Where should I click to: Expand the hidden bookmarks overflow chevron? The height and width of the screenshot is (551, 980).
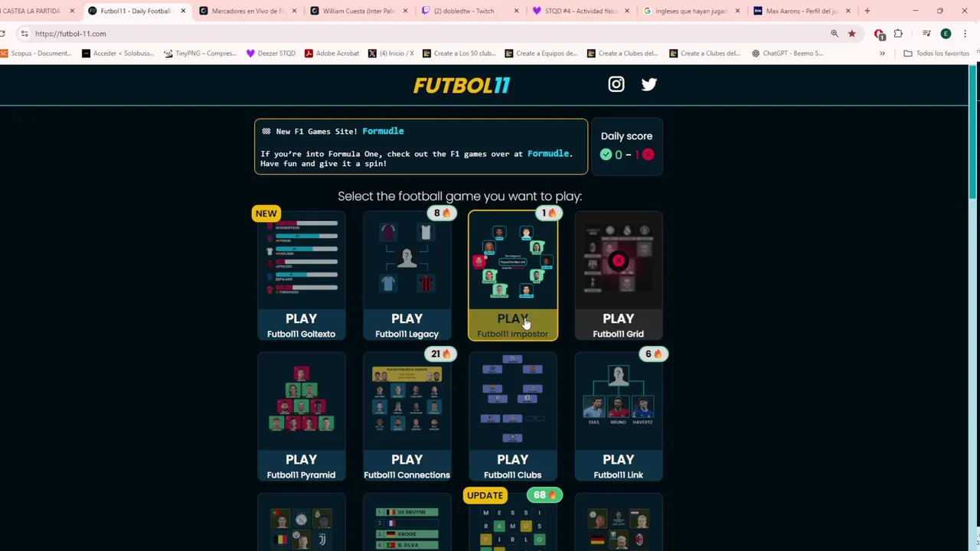coord(882,54)
